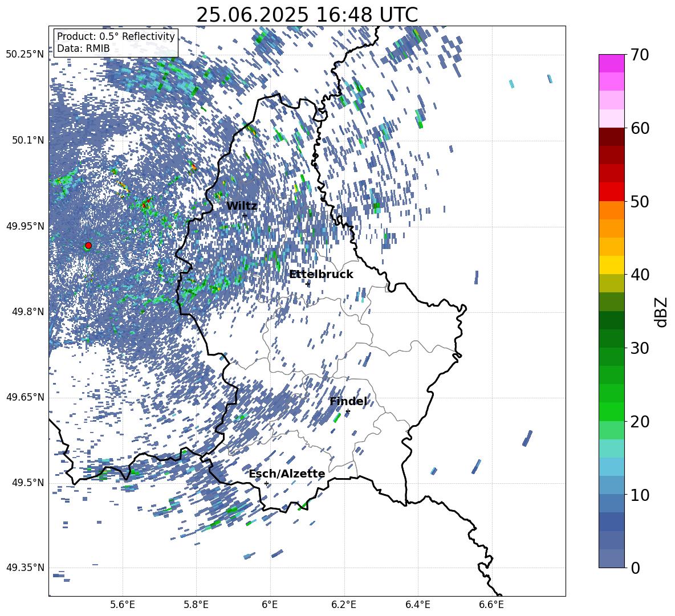675x616 pixels.
Task: Click the 49.65°N latitude label
Action: tap(25, 397)
